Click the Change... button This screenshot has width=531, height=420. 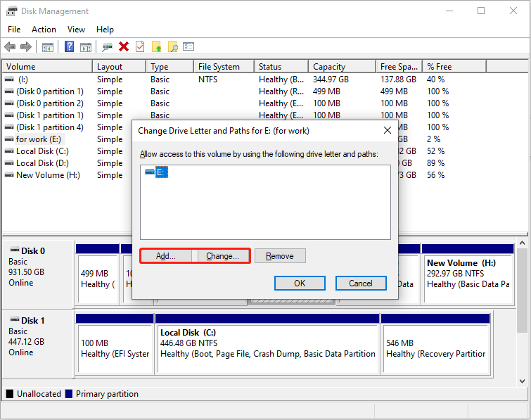(x=223, y=256)
